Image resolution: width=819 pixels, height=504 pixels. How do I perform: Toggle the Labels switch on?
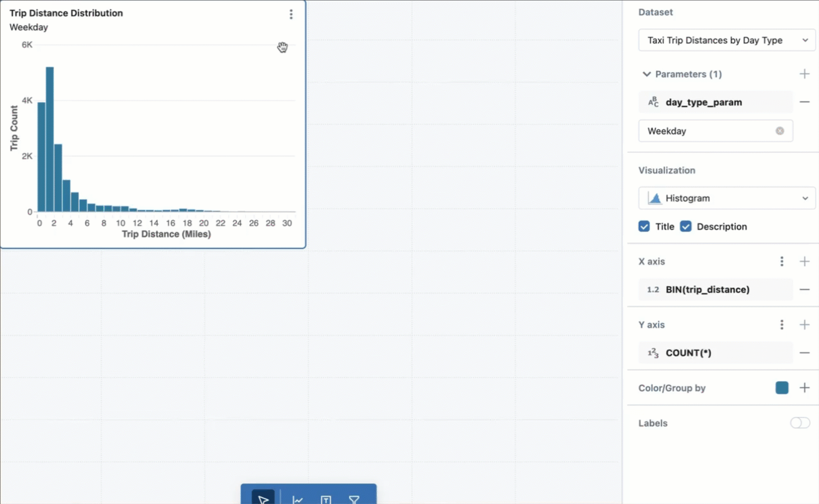(800, 422)
